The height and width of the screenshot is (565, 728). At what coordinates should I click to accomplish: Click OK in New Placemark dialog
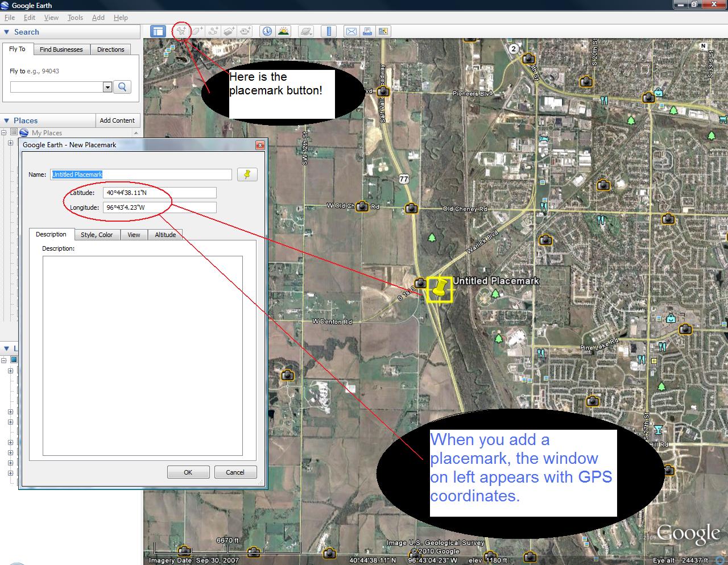(x=188, y=472)
